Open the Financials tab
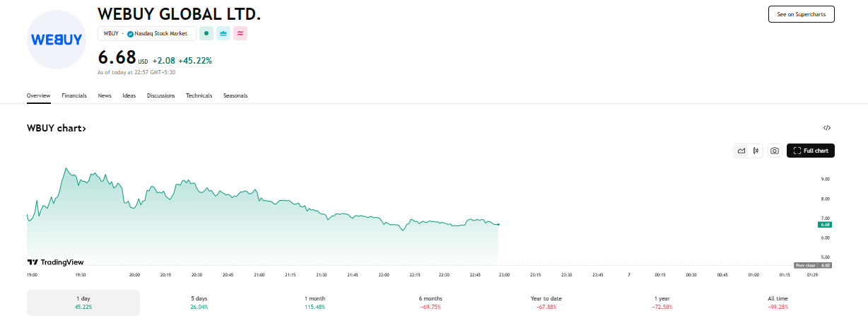This screenshot has width=868, height=316. click(x=74, y=95)
